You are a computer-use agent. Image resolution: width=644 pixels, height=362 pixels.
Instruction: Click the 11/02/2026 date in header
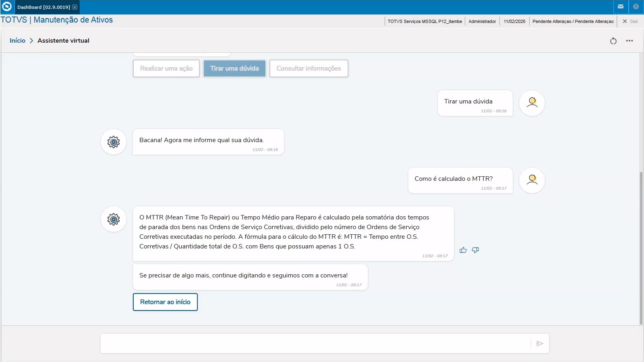click(514, 21)
